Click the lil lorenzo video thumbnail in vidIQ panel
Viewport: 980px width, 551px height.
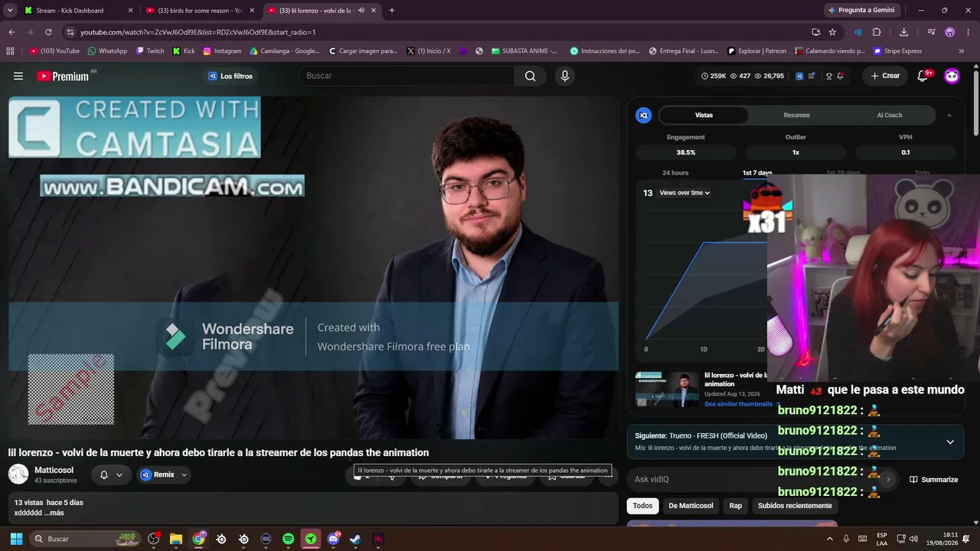[667, 389]
